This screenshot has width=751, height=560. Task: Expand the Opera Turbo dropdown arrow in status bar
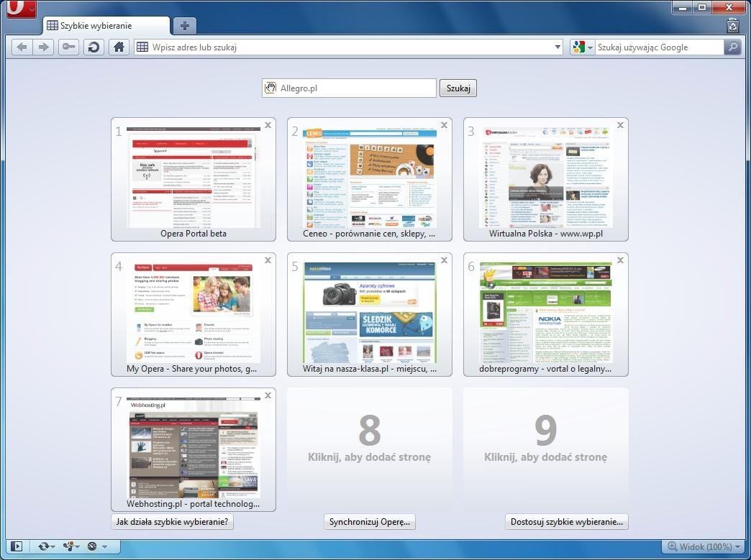point(104,546)
